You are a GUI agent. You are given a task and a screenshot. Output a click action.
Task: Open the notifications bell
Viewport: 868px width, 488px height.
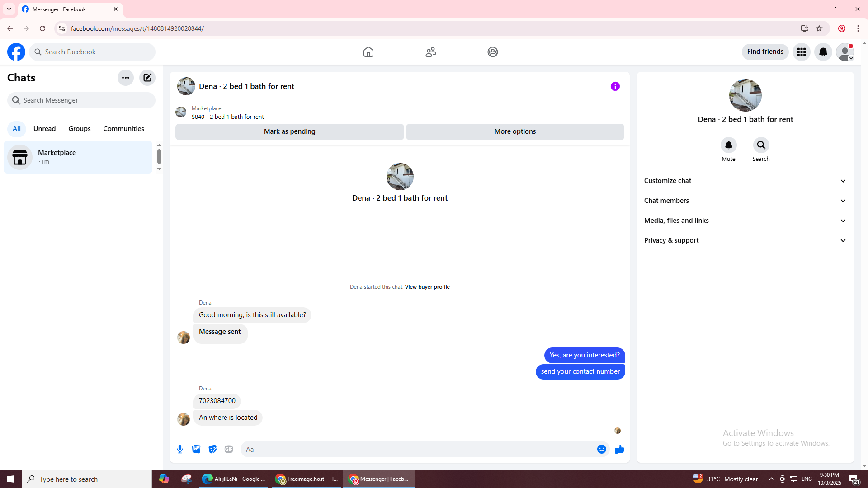[823, 52]
